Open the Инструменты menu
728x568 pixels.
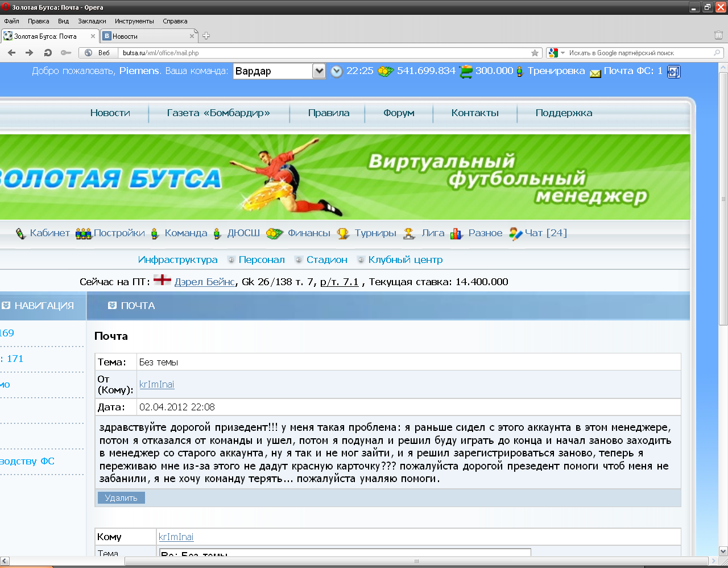point(134,21)
